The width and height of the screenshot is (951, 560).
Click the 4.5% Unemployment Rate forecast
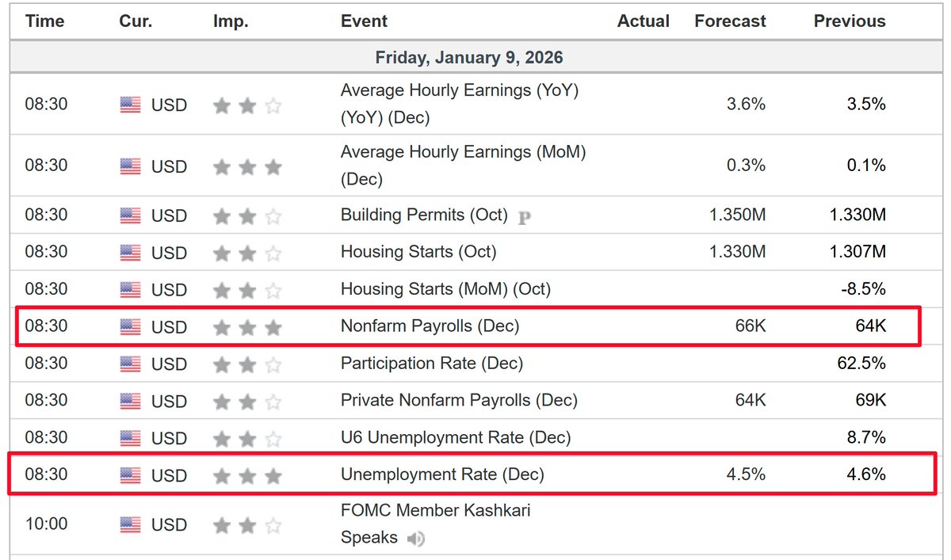click(x=746, y=474)
